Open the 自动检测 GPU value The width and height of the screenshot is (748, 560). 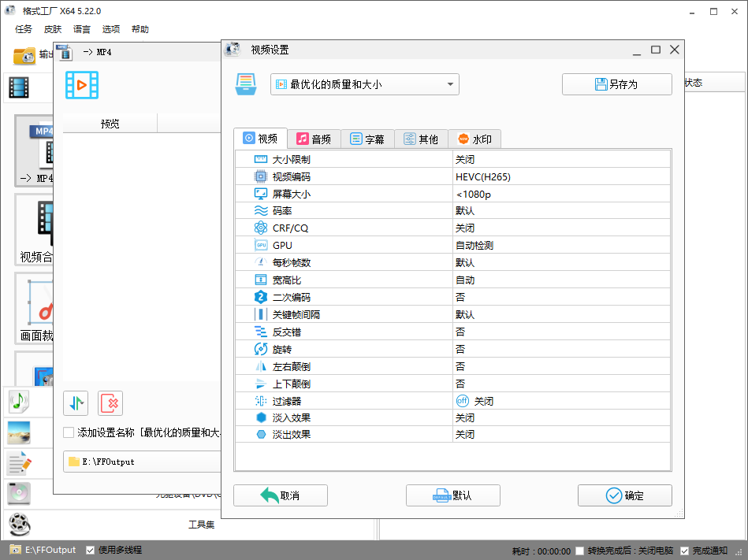pos(561,245)
